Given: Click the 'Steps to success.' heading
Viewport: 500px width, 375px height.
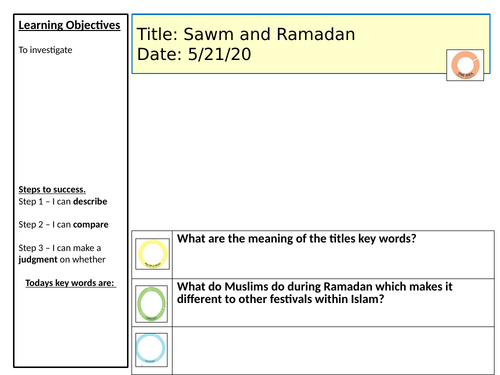Looking at the screenshot, I should 52,189.
